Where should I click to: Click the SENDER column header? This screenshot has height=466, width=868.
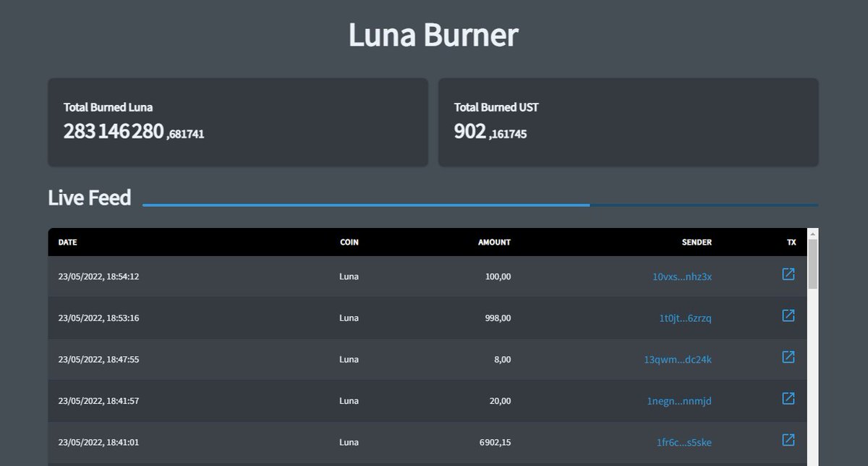(697, 242)
